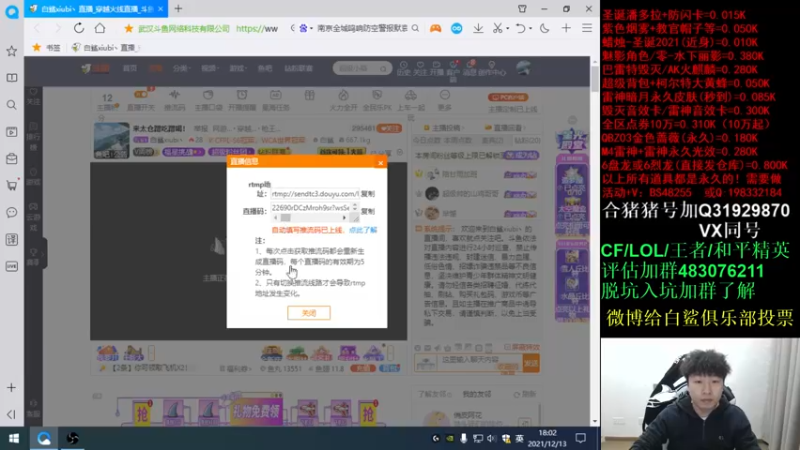Tick the 屏蔽特效 checkbox above chat
800x450 pixels.
[507, 347]
